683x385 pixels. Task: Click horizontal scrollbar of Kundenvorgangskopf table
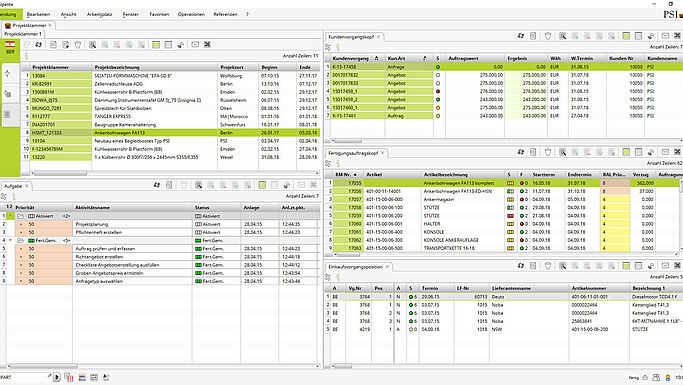point(348,141)
